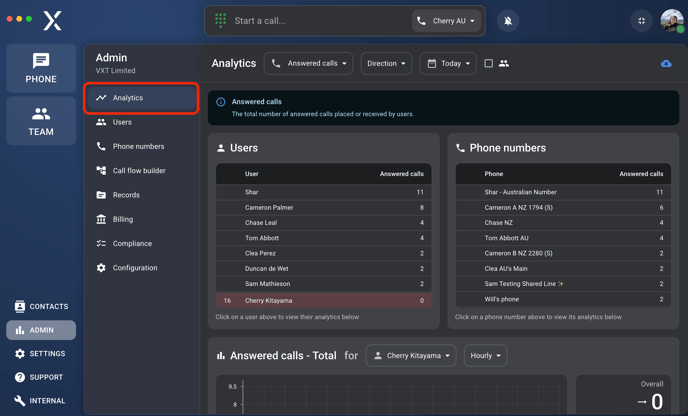Click the User column header
The image size is (688, 416).
(251, 174)
